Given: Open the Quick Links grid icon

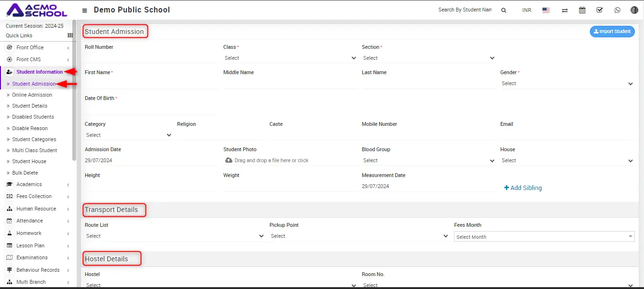Looking at the screenshot, I should point(70,35).
